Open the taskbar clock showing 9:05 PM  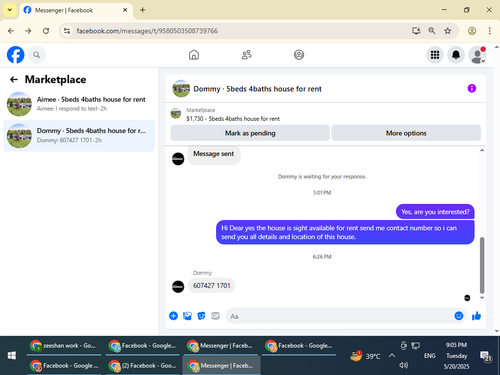pos(456,356)
